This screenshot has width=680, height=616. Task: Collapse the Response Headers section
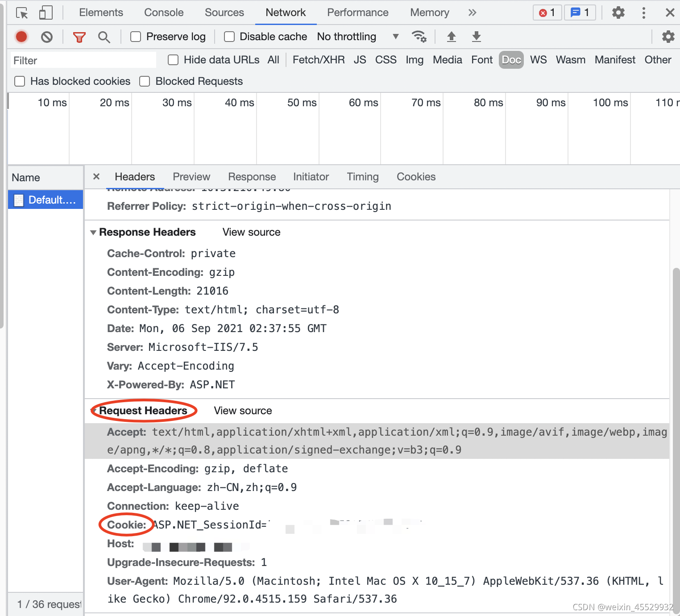point(93,233)
